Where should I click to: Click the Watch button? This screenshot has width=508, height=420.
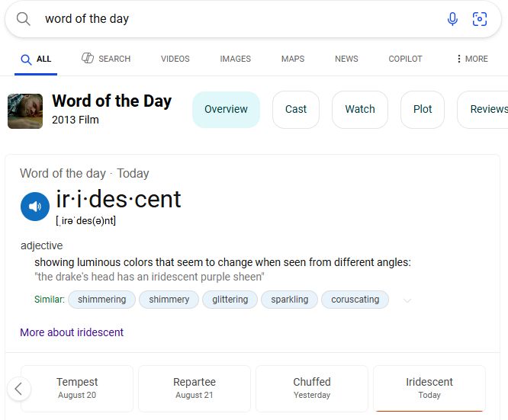360,109
